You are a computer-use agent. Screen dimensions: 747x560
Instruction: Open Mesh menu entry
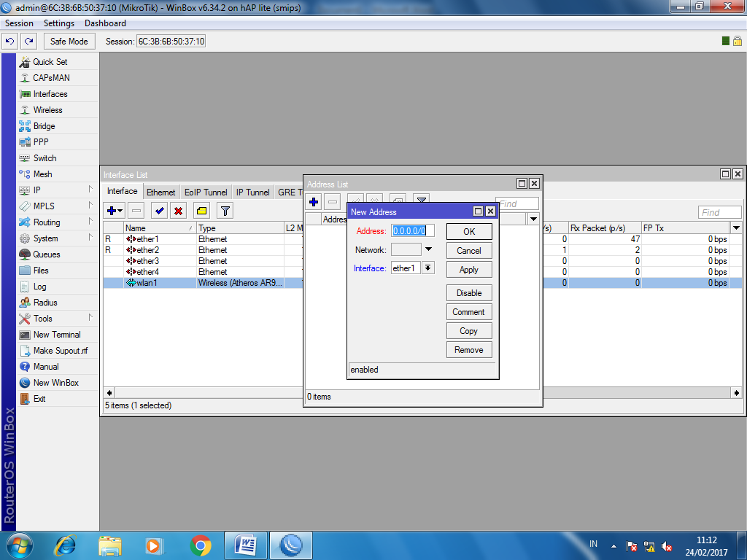pos(58,174)
